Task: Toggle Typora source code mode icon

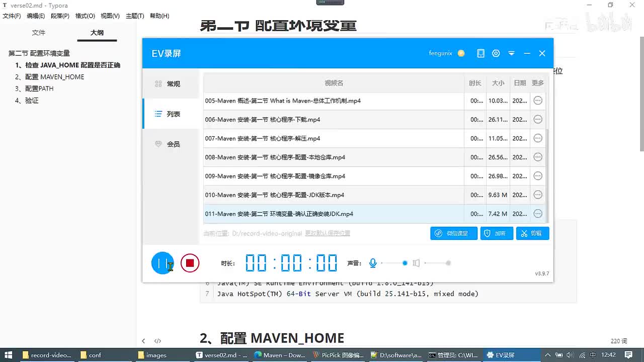Action: click(157, 341)
